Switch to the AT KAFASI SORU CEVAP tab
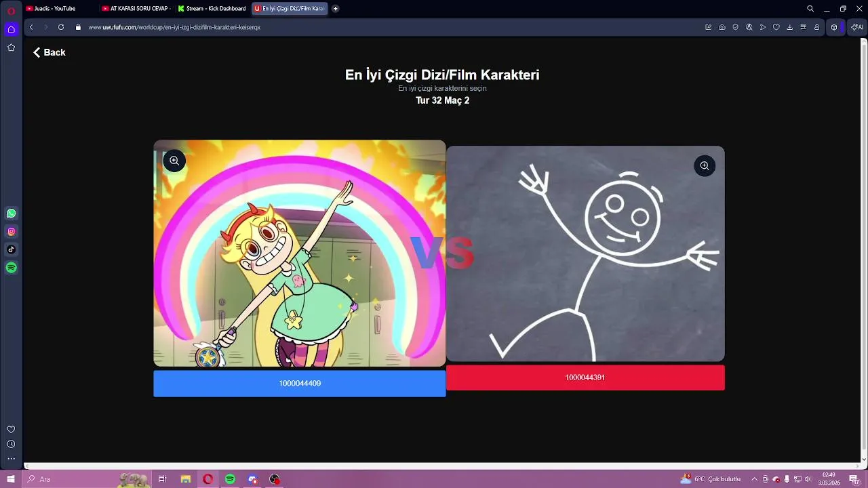The height and width of the screenshot is (488, 868). (x=136, y=9)
